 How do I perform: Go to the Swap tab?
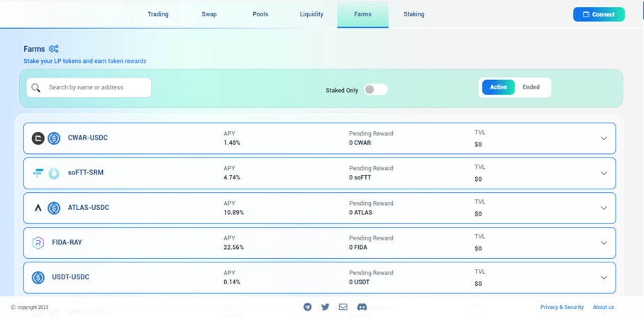click(209, 14)
